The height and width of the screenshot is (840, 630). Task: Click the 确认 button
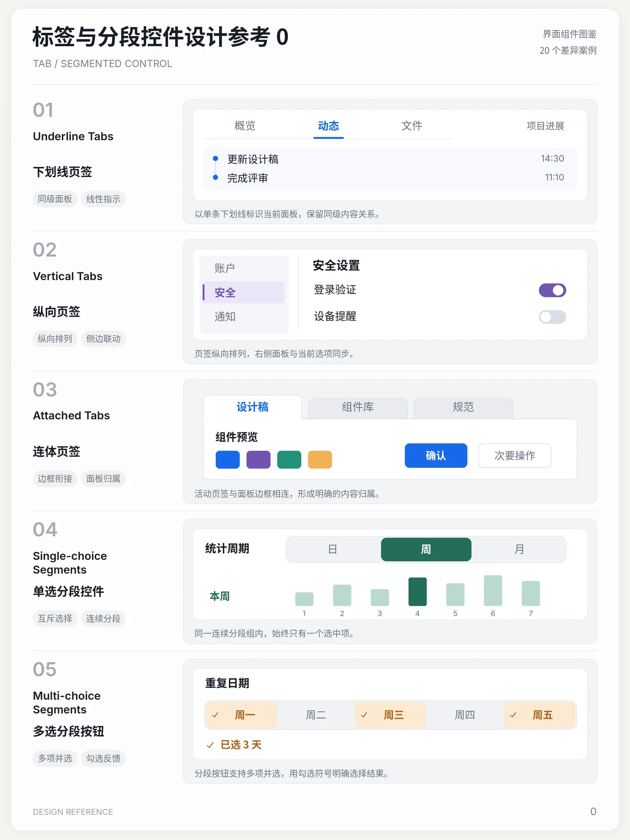click(436, 456)
